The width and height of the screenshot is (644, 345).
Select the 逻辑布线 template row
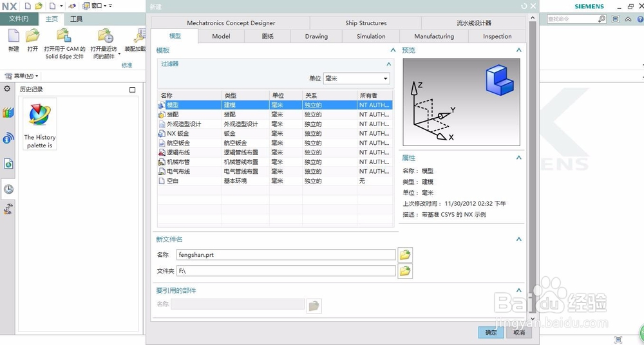[x=275, y=153]
